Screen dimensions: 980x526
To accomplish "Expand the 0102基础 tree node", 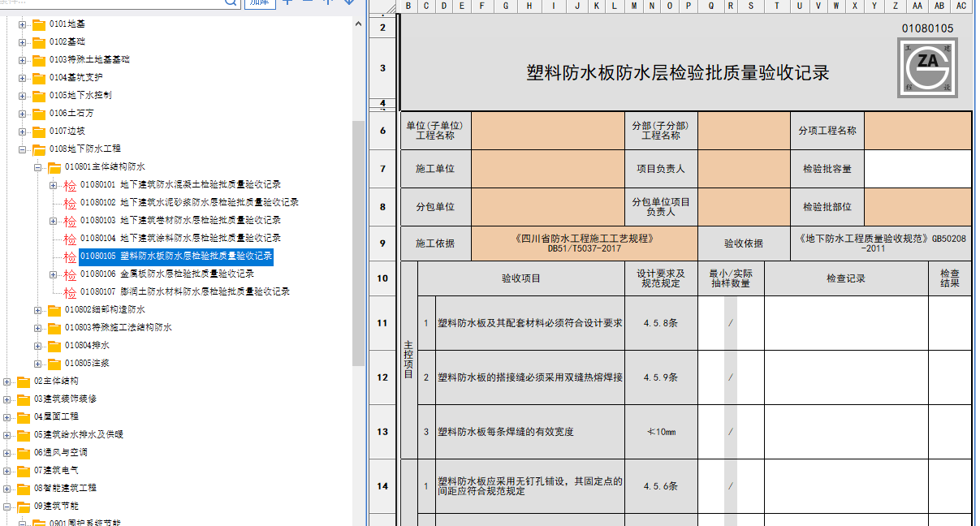I will (23, 42).
